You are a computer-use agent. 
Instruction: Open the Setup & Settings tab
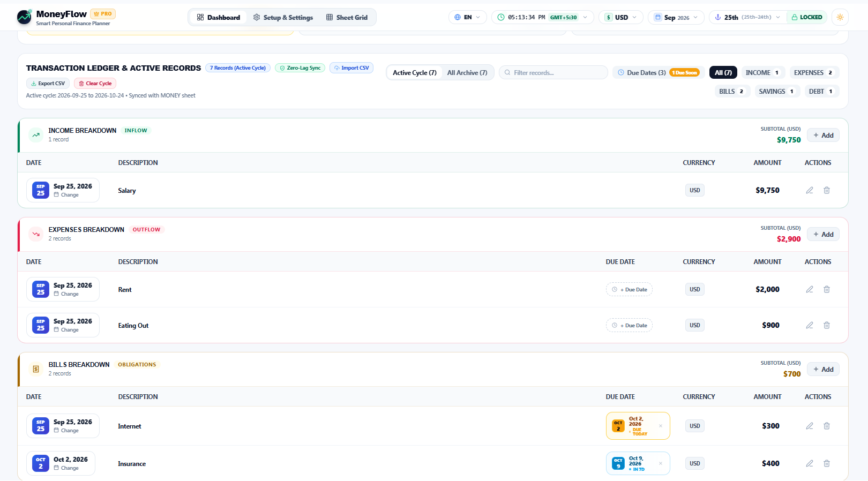click(283, 17)
